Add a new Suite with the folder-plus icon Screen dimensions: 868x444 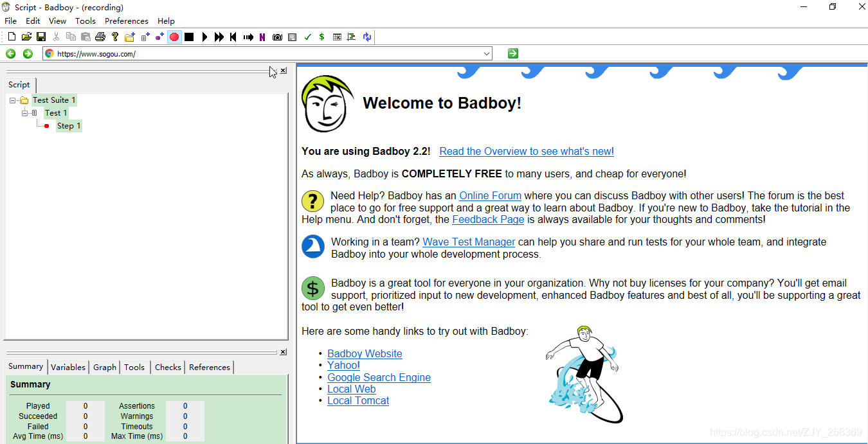click(x=130, y=37)
